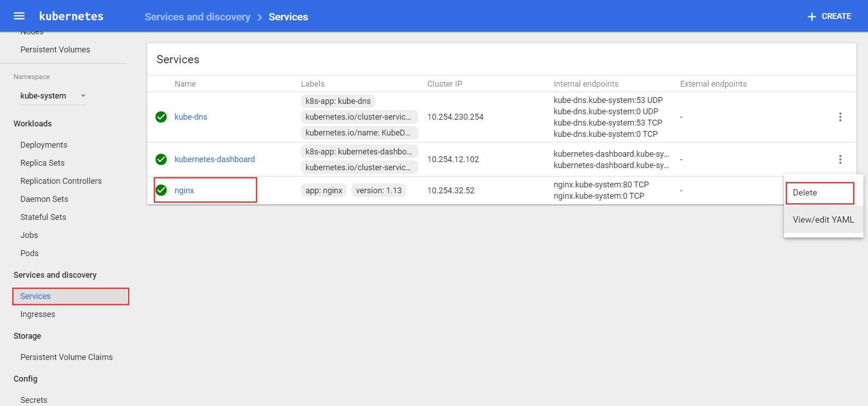Open Persistent Volumes in sidebar
Viewport: 868px width, 406px height.
coord(55,49)
